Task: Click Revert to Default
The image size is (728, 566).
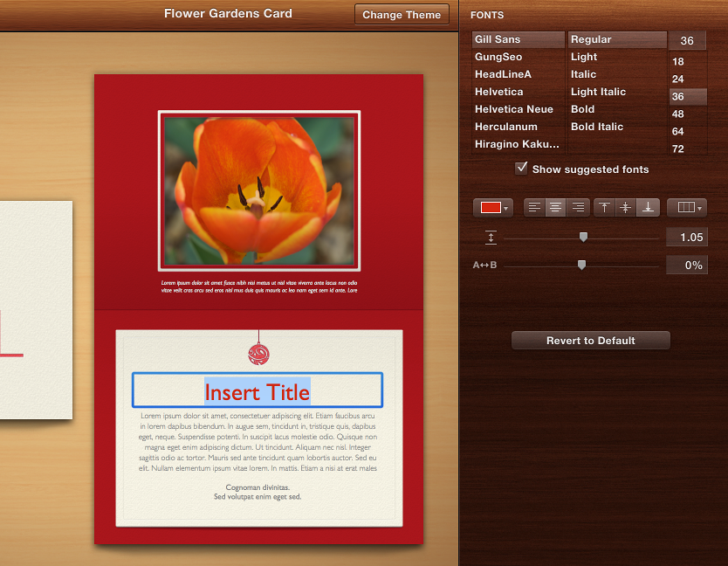Action: tap(590, 340)
